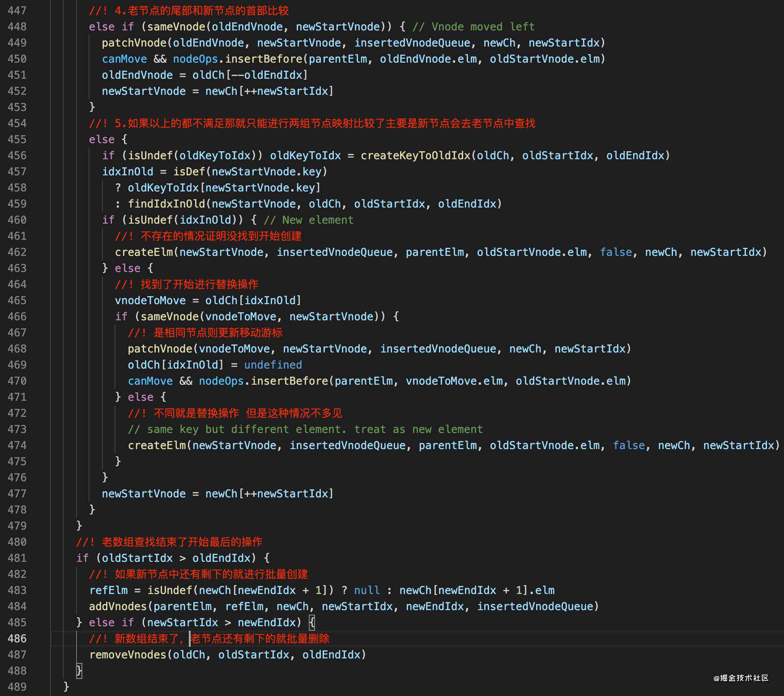Image resolution: width=784 pixels, height=696 pixels.
Task: Click line number 460
Action: coord(17,220)
